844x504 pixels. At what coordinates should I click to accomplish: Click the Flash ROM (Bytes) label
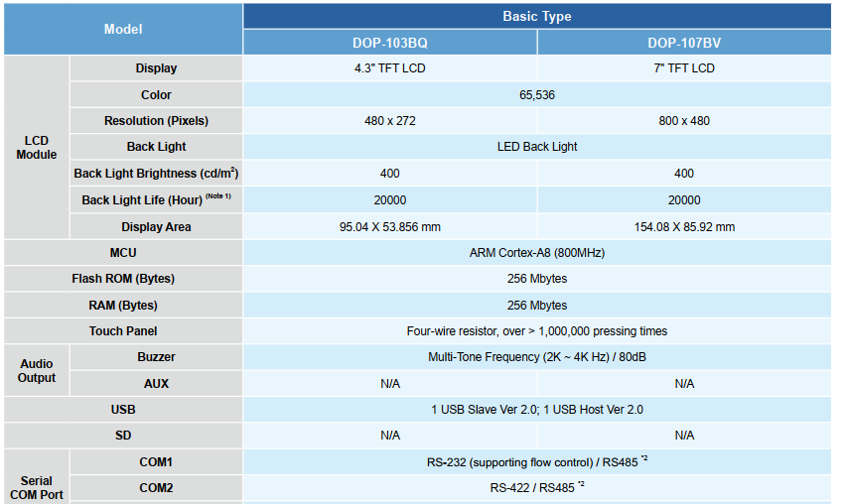pyautogui.click(x=123, y=279)
